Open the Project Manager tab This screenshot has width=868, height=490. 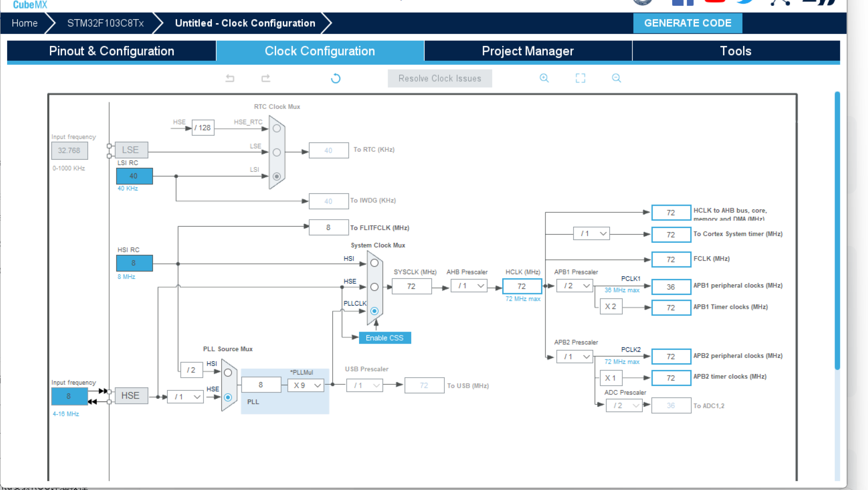528,51
